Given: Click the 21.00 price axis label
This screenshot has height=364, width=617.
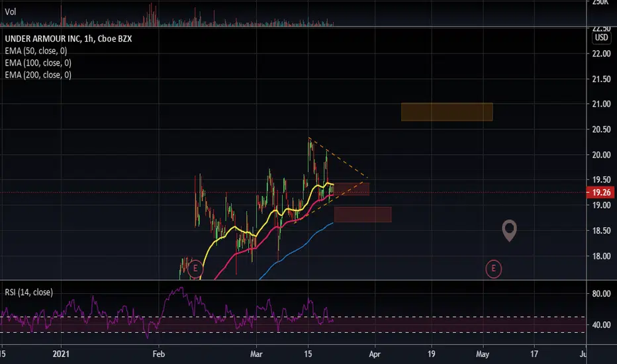Looking at the screenshot, I should pyautogui.click(x=601, y=105).
